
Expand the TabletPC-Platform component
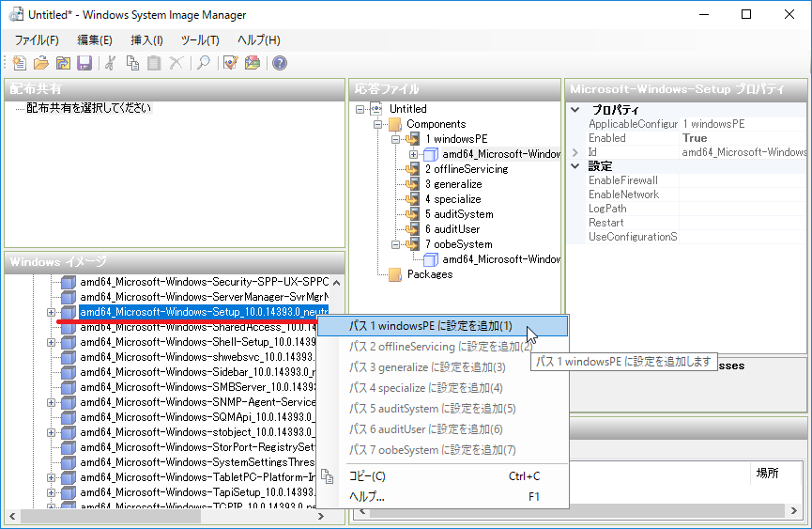pyautogui.click(x=51, y=477)
